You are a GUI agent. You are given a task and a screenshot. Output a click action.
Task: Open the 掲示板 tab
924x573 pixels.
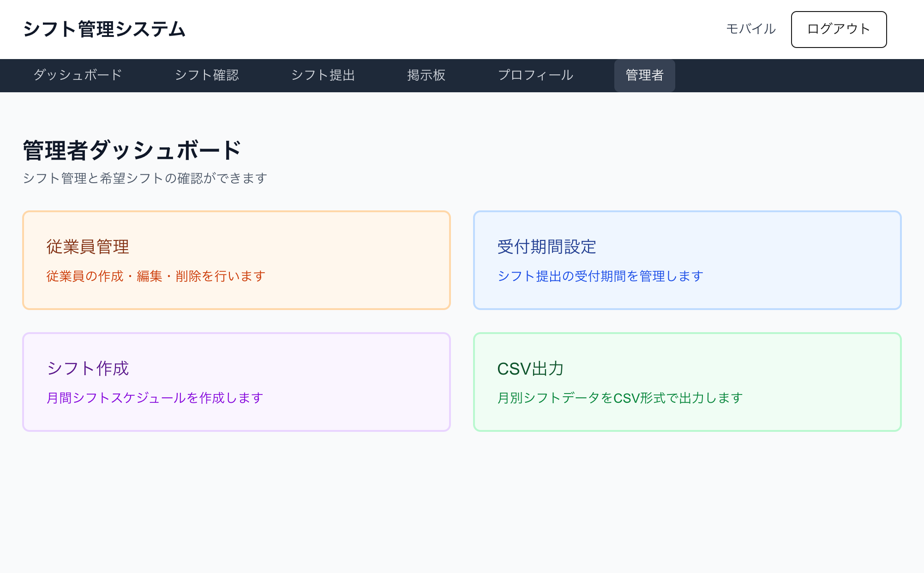pyautogui.click(x=426, y=75)
